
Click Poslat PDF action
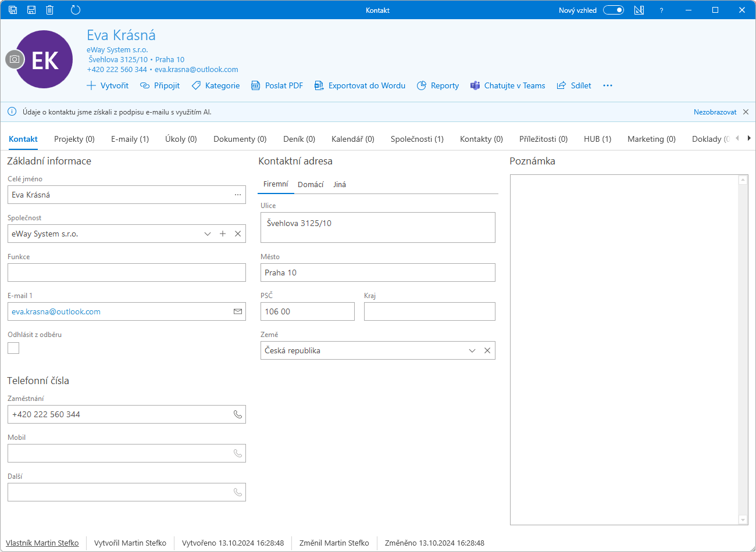(277, 85)
